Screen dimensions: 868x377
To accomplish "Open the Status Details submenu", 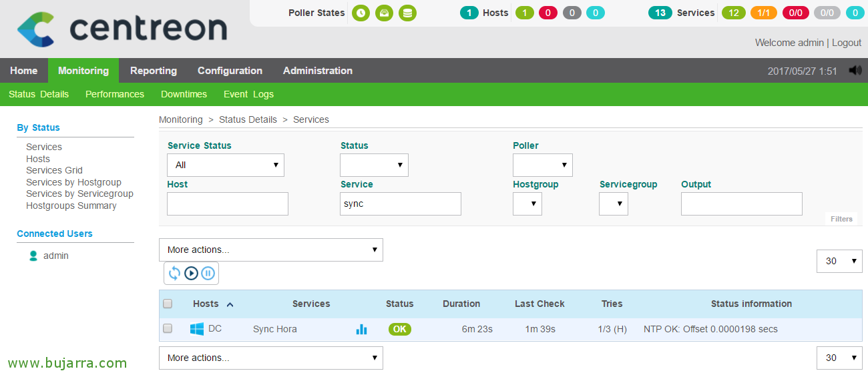I will tap(39, 94).
